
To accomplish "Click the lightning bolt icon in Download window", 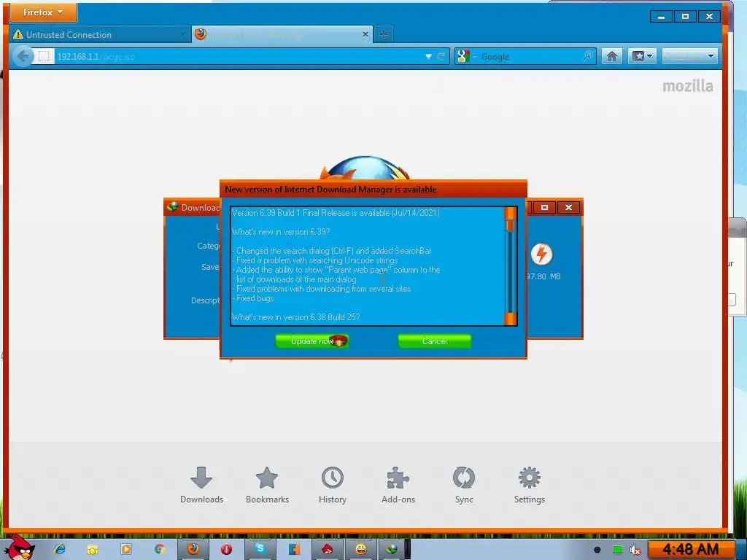I will point(542,254).
